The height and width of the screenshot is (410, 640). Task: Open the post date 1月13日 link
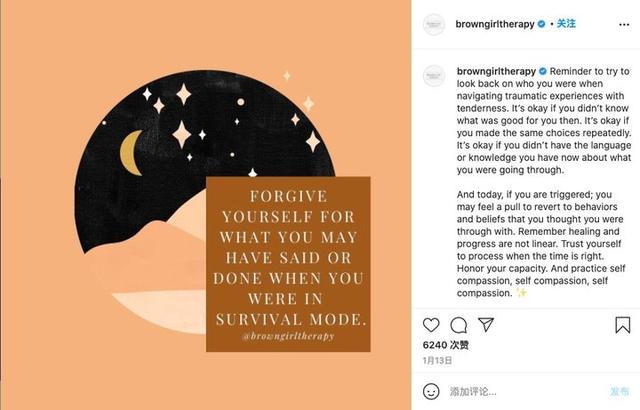point(437,360)
